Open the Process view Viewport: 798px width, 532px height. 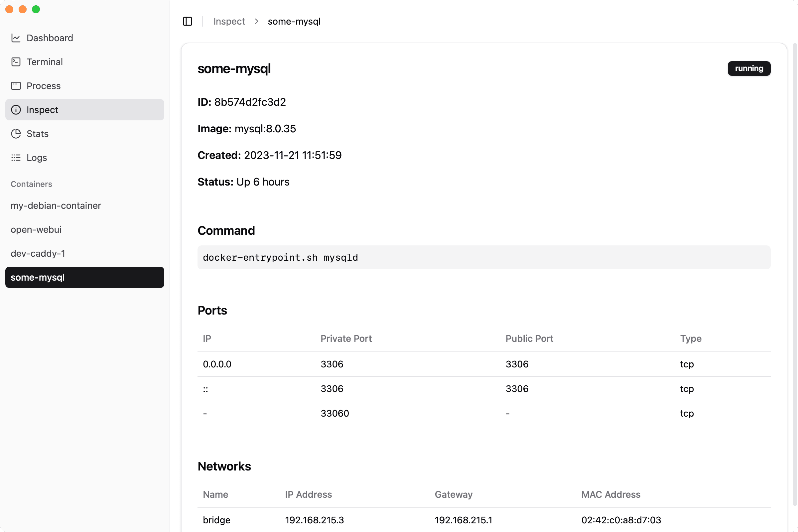85,86
